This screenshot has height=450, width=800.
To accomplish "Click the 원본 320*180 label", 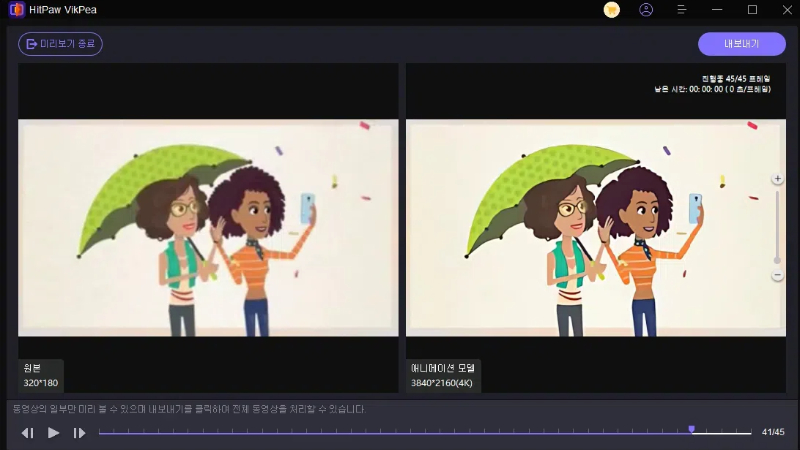I will pyautogui.click(x=41, y=376).
